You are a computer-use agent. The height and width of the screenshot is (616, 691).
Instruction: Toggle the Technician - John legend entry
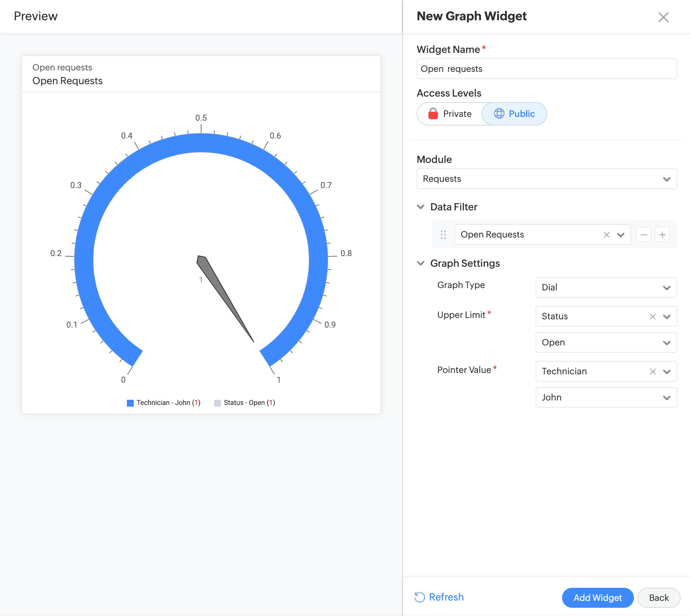(x=163, y=403)
